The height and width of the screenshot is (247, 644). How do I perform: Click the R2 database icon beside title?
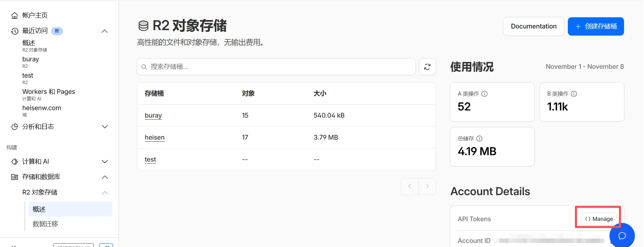[x=144, y=26]
